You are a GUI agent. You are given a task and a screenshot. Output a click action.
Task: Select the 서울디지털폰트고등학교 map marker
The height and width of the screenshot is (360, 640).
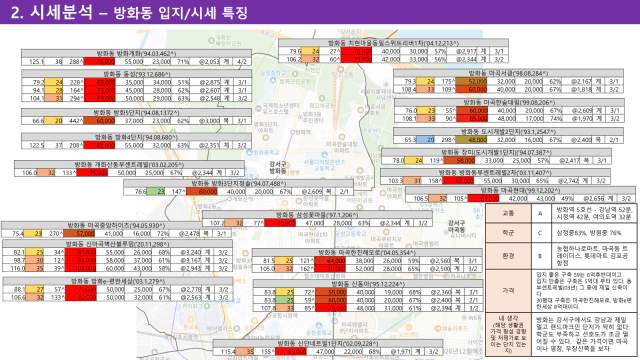(x=324, y=155)
